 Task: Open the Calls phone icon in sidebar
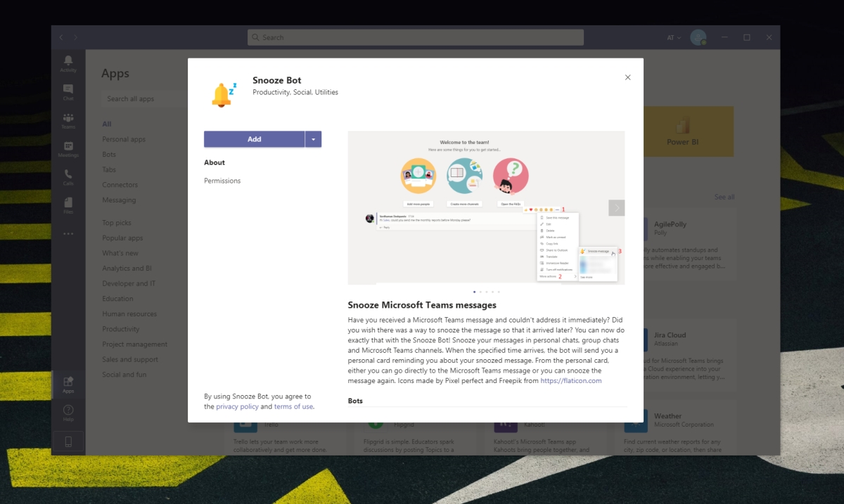tap(68, 177)
